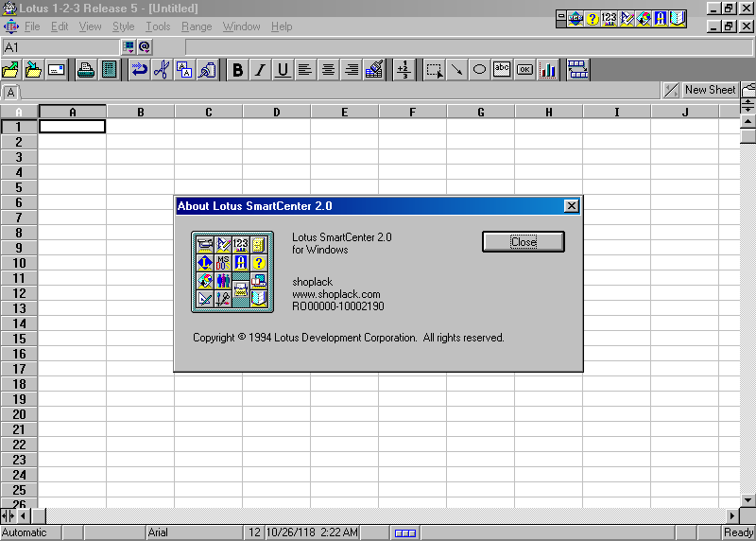Open the Navigator in edit line
Screen dimensions: 756x541
(x=129, y=46)
